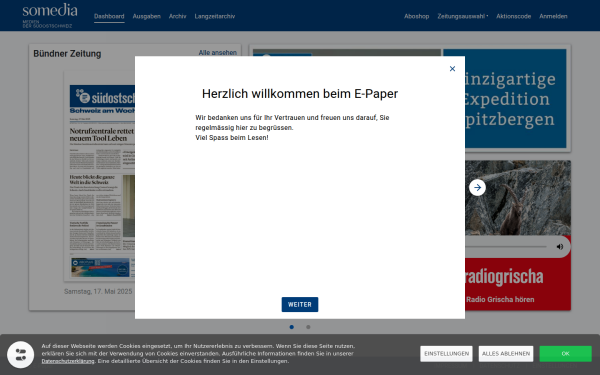Select the first pagination dot
The image size is (600, 375).
(x=292, y=327)
